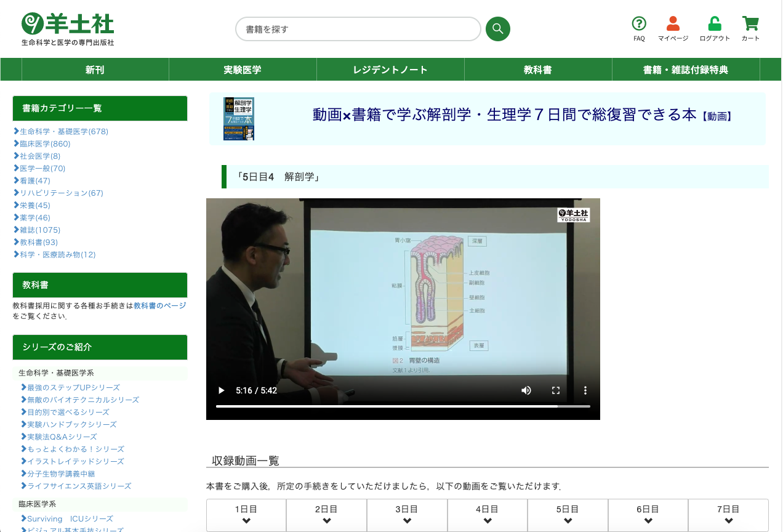Mute the video with the speaker icon

pos(526,390)
